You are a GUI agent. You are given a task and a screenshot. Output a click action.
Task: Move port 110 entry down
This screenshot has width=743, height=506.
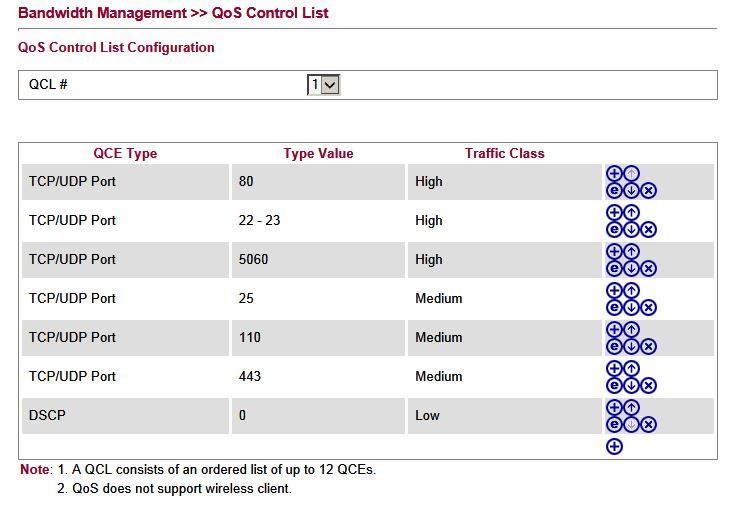coord(631,346)
